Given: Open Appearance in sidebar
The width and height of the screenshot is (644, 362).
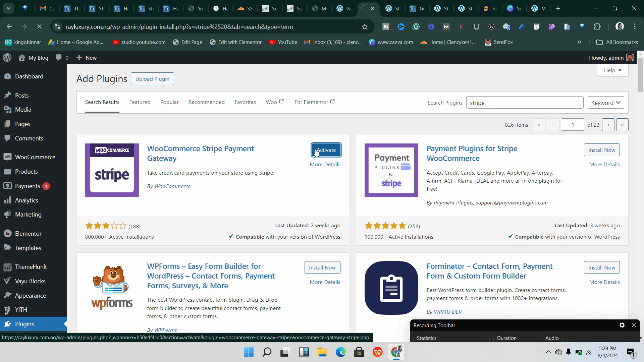Looking at the screenshot, I should (30, 296).
